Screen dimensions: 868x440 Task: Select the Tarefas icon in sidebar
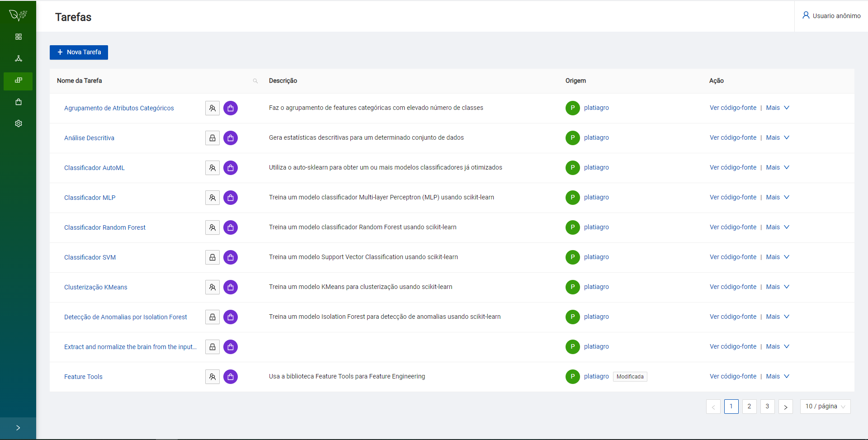tap(19, 80)
